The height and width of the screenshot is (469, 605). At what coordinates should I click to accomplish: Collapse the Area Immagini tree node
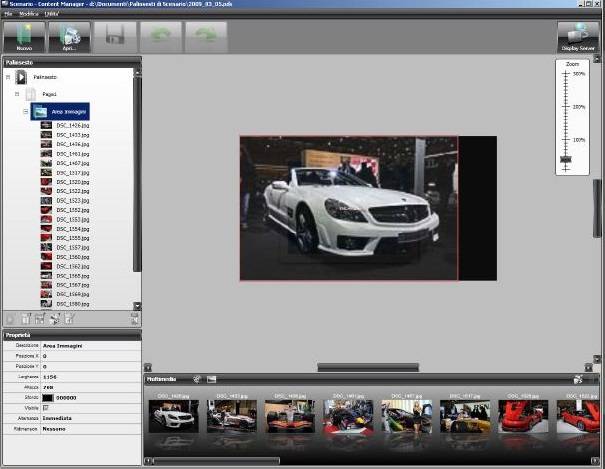tap(26, 111)
